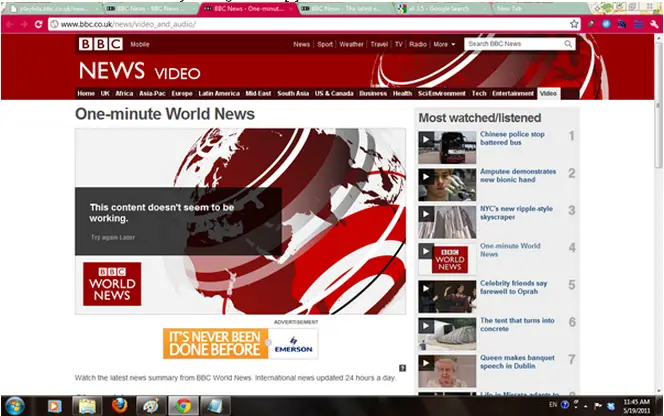Click the browser Forward arrow
664x416 pixels.
point(24,24)
